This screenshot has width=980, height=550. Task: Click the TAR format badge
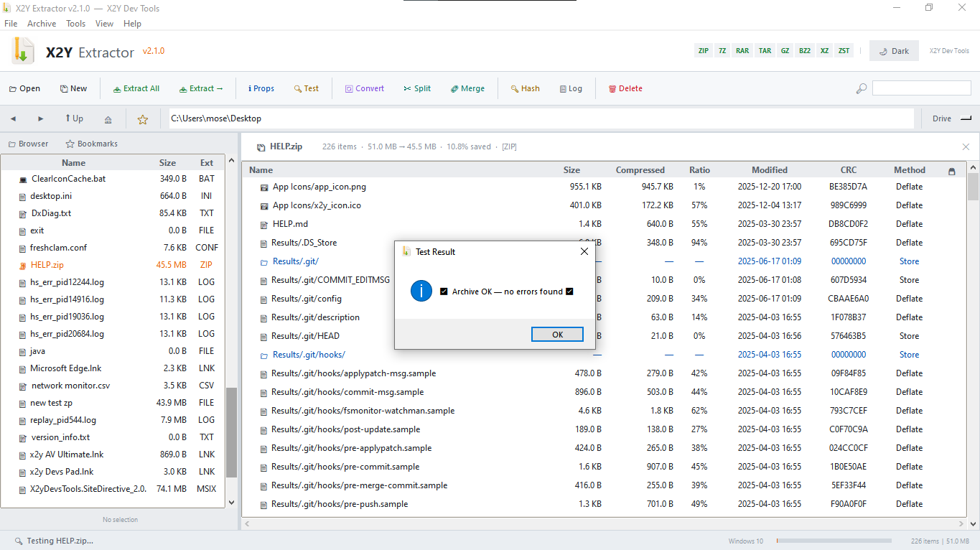point(765,51)
